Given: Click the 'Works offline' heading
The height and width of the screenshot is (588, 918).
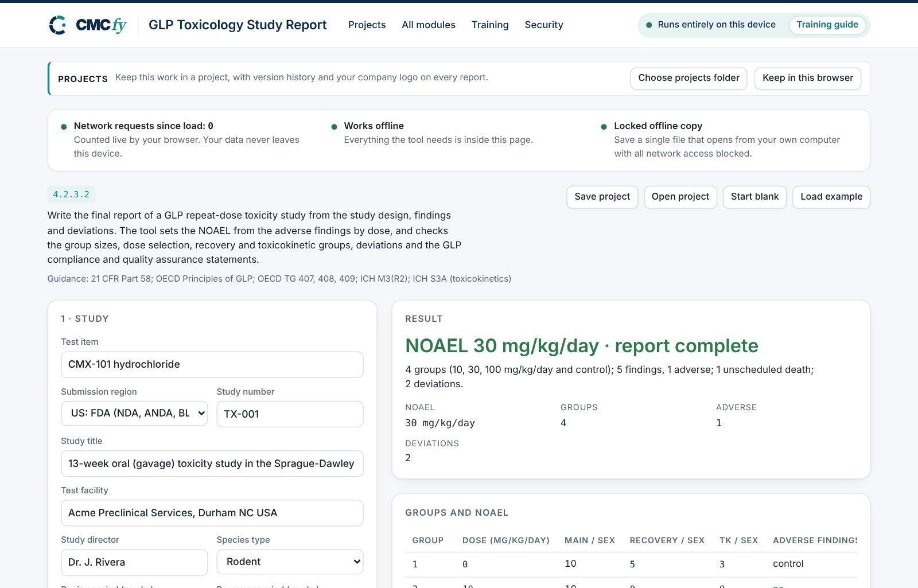Looking at the screenshot, I should click(374, 126).
